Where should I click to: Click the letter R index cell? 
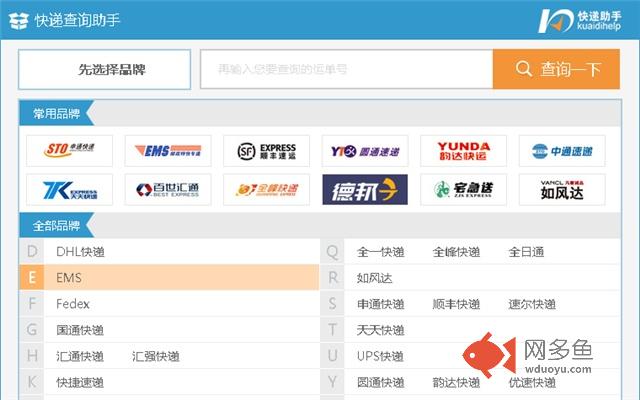pyautogui.click(x=332, y=278)
